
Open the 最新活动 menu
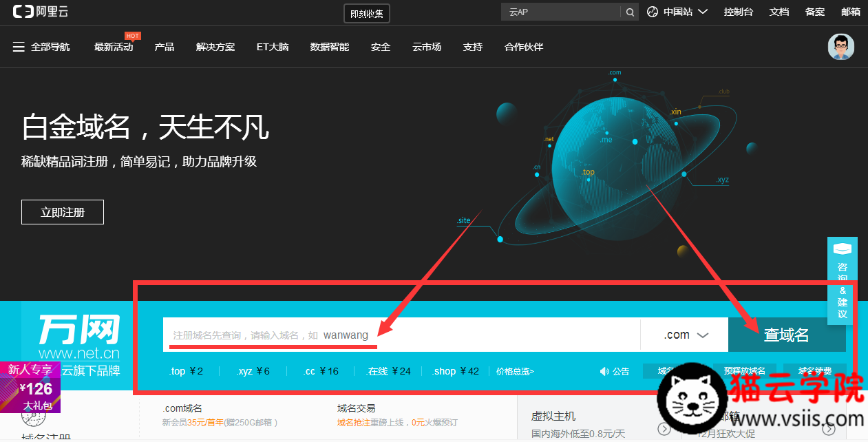pyautogui.click(x=114, y=47)
